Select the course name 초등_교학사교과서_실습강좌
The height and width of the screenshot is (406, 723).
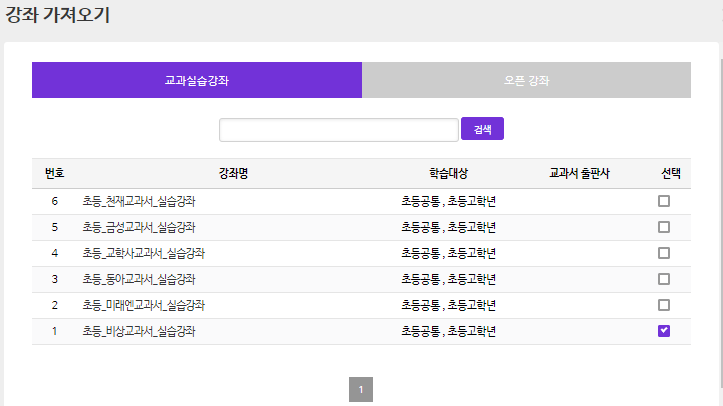(x=143, y=253)
